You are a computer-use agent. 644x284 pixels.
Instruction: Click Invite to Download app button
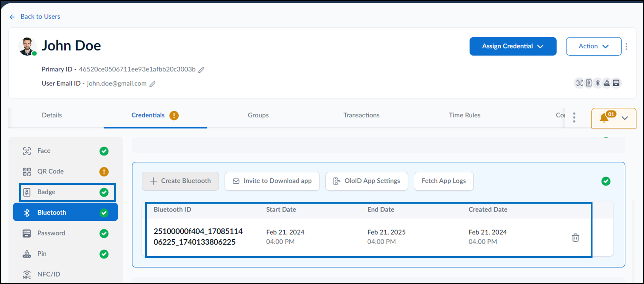click(x=272, y=181)
